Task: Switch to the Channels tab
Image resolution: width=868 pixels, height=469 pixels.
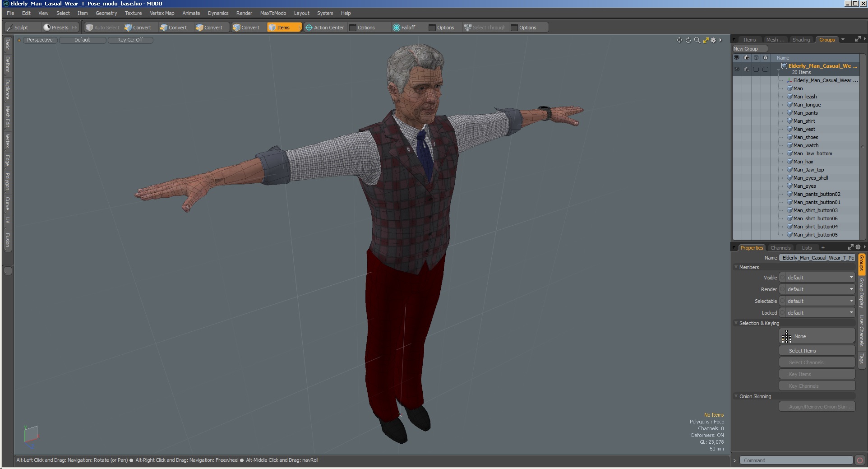Action: (x=780, y=248)
